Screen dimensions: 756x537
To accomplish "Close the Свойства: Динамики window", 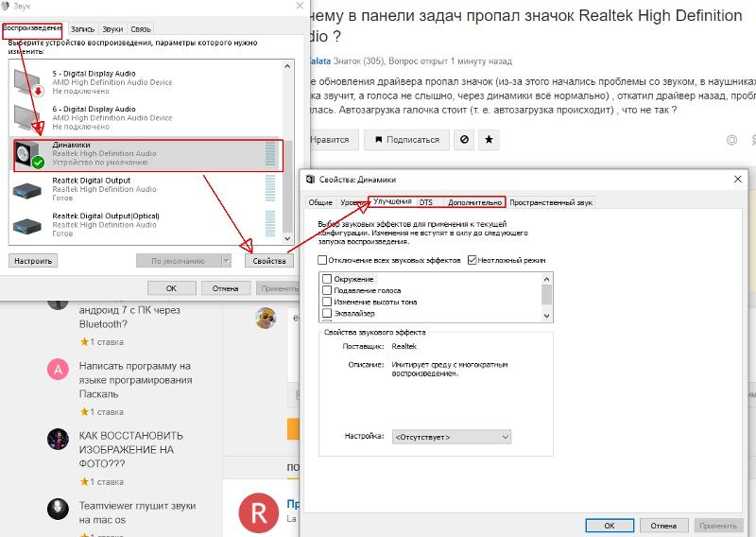I will [738, 179].
